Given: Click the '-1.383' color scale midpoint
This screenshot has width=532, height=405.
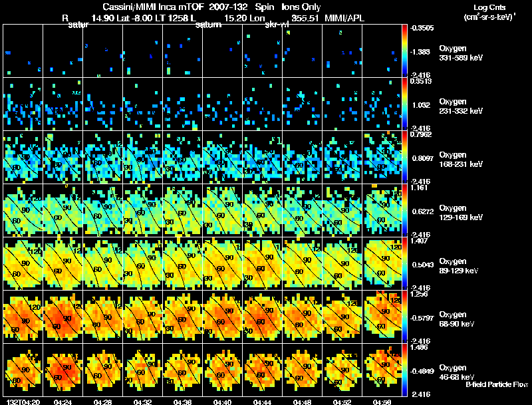Looking at the screenshot, I should (420, 52).
